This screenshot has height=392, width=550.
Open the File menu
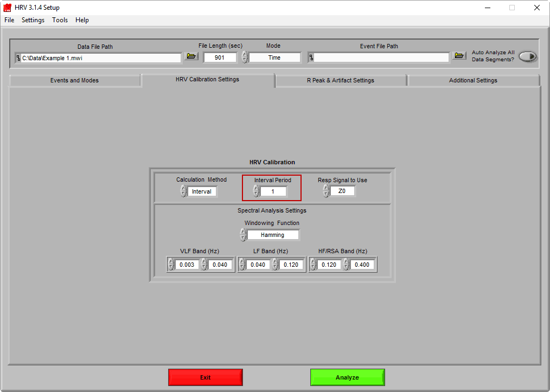(x=9, y=20)
